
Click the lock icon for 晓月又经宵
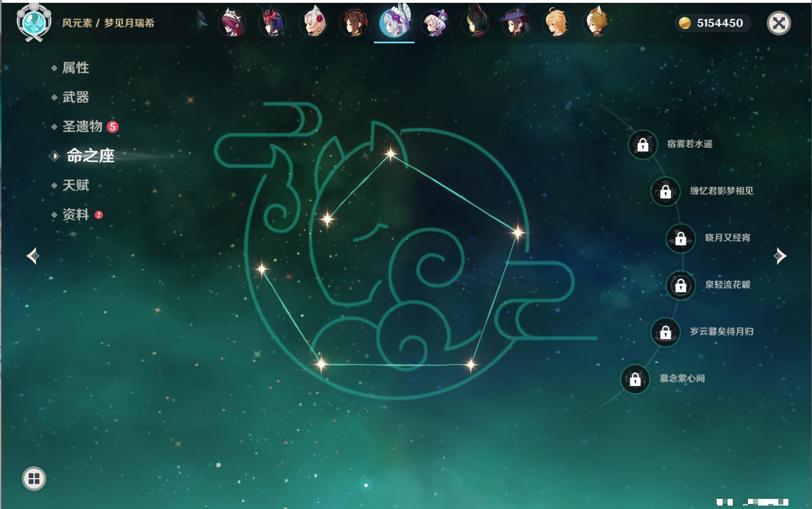681,238
